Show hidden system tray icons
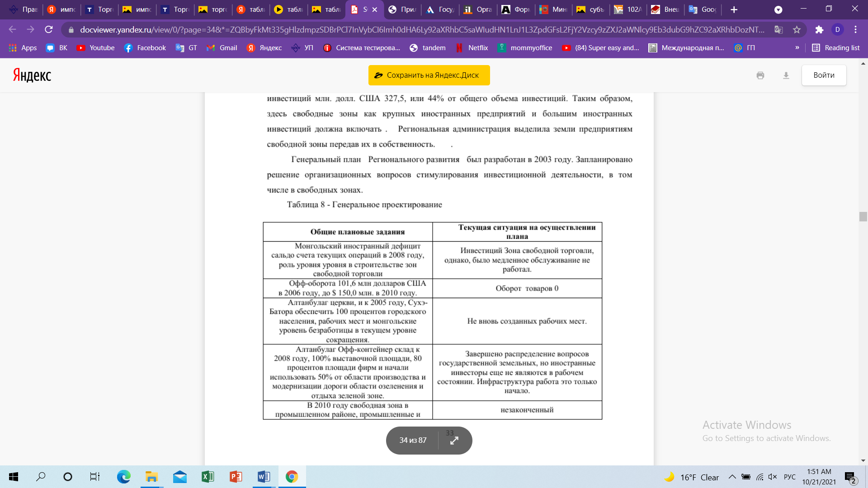The image size is (868, 488). click(732, 477)
